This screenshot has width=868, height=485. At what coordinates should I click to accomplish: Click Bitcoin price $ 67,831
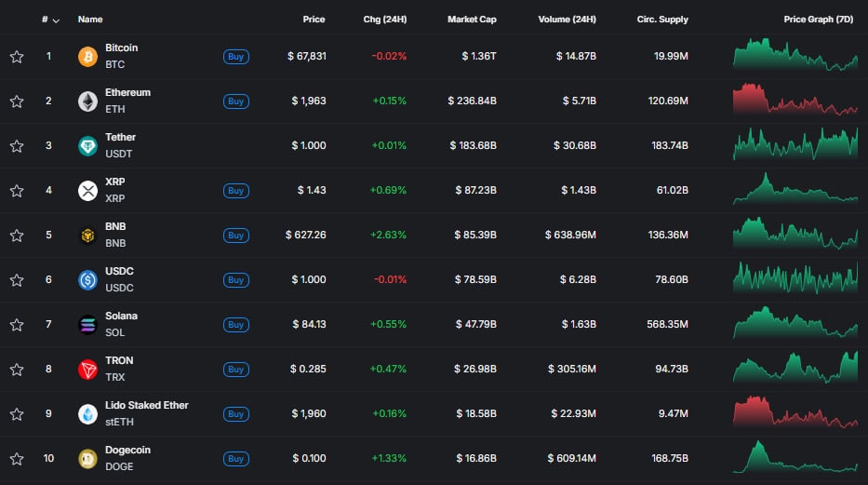(307, 57)
